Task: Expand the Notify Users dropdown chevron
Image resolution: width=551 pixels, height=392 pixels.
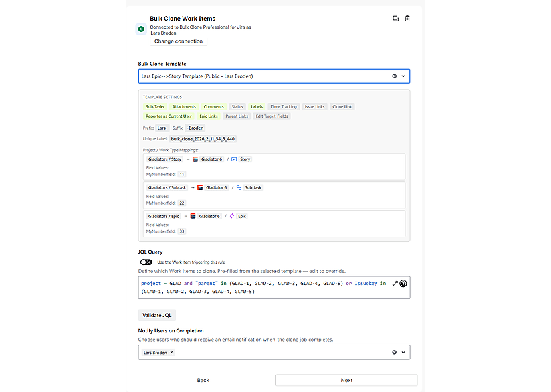Action: [x=403, y=352]
